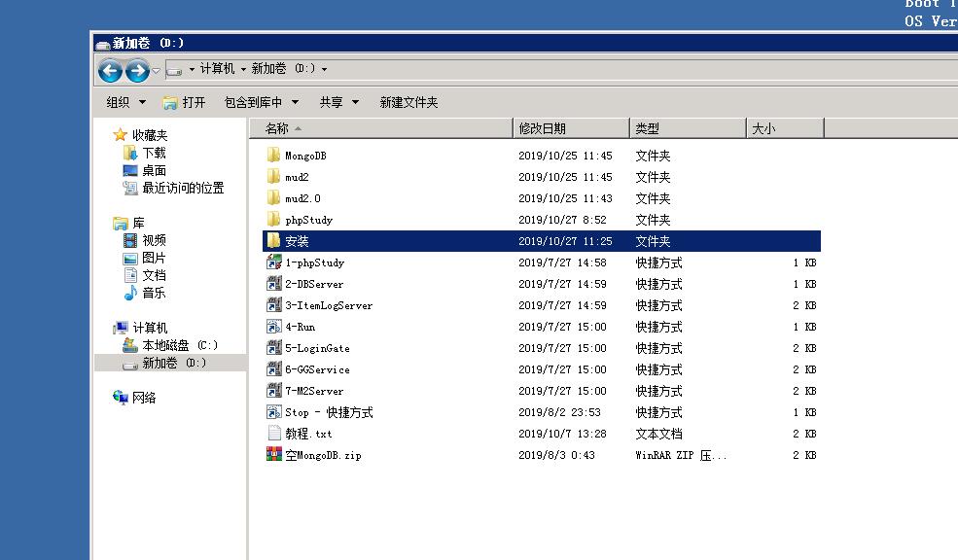958x560 pixels.
Task: Open 下载 in the favorites list
Action: [x=154, y=153]
